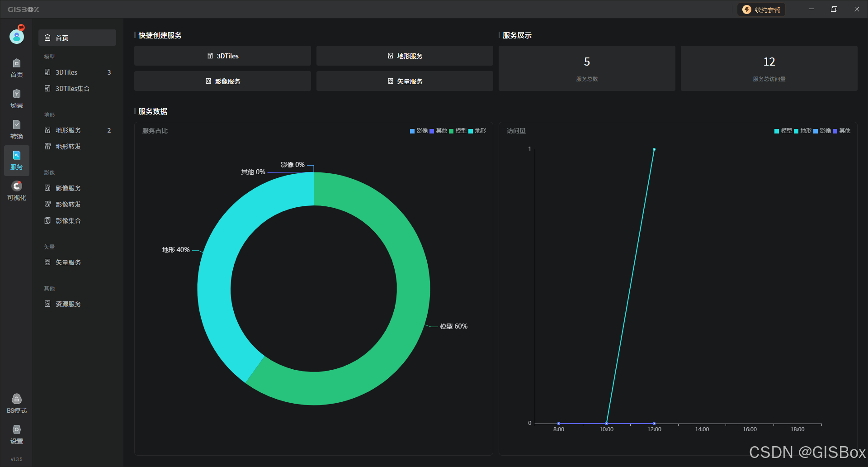Click the lightning icon beside 续约套餐
Screen dimensions: 868x467
[747, 10]
